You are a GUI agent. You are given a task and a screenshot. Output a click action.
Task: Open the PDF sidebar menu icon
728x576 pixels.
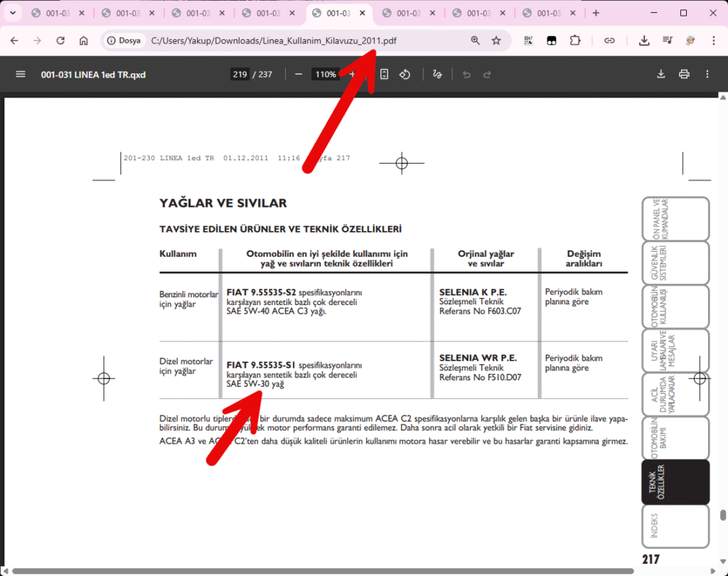point(20,74)
